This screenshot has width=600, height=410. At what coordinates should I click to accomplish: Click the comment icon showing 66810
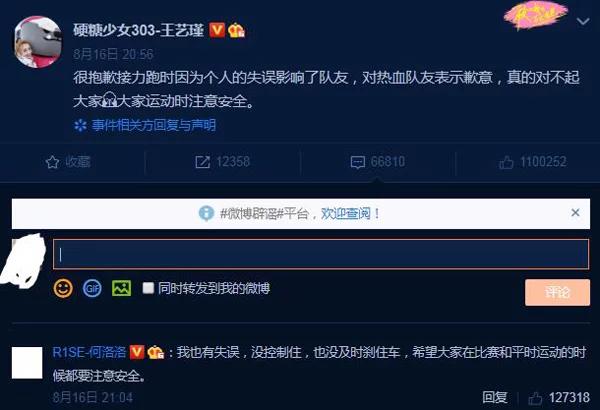[x=358, y=162]
